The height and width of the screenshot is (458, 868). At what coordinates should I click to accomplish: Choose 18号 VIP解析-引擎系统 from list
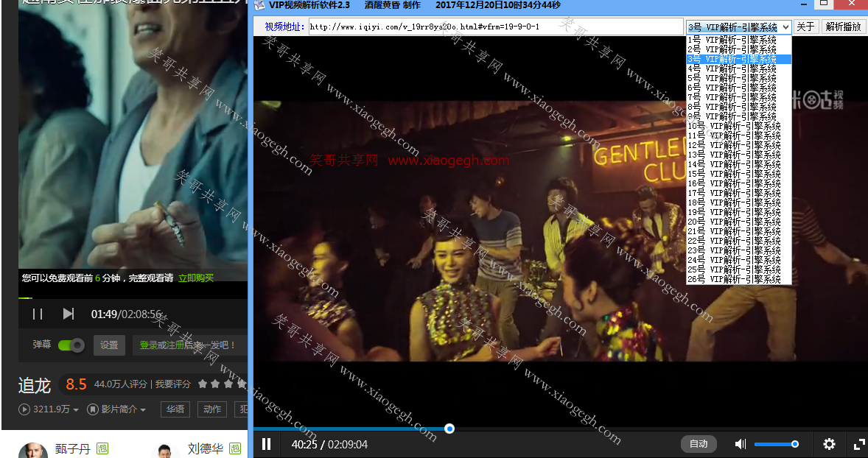[739, 202]
